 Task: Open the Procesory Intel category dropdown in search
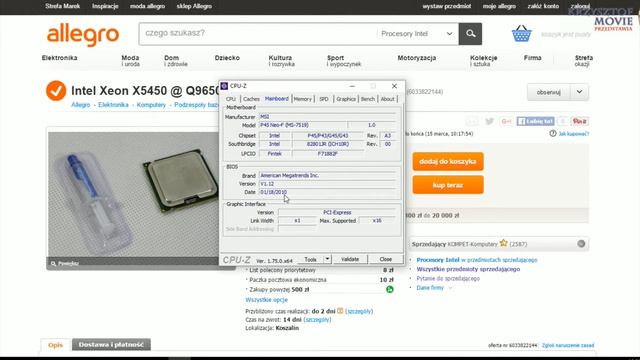tap(417, 33)
